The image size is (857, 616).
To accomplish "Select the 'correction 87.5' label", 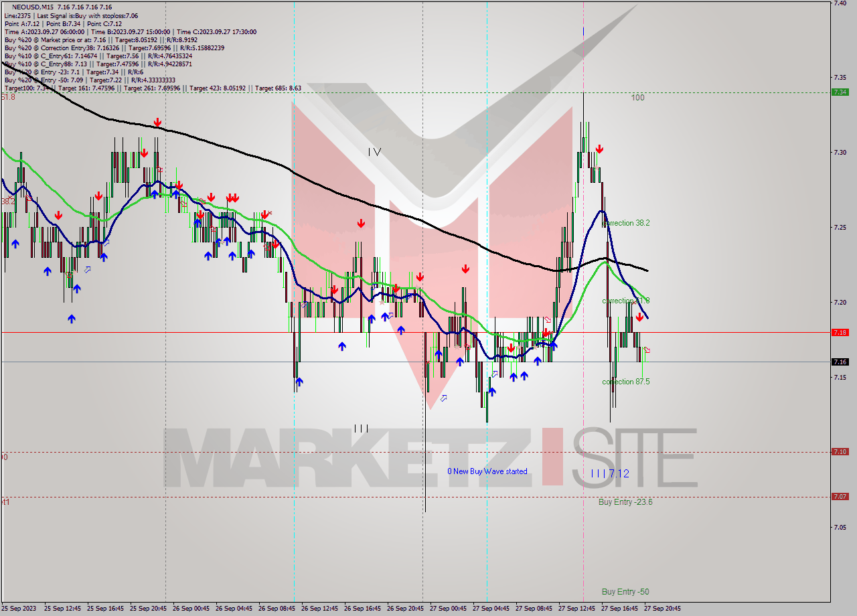I will tap(626, 382).
